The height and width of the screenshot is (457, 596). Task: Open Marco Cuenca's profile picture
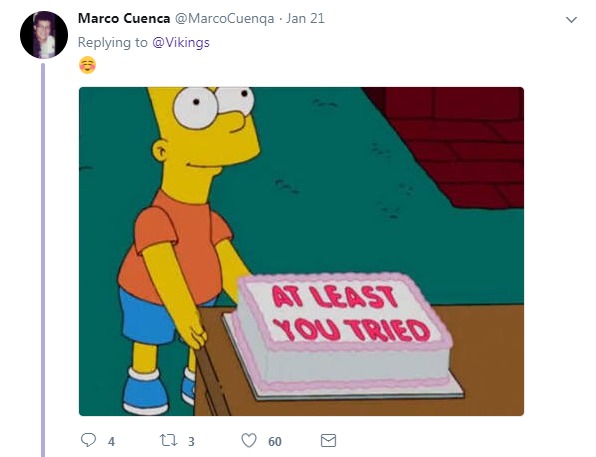coord(44,35)
